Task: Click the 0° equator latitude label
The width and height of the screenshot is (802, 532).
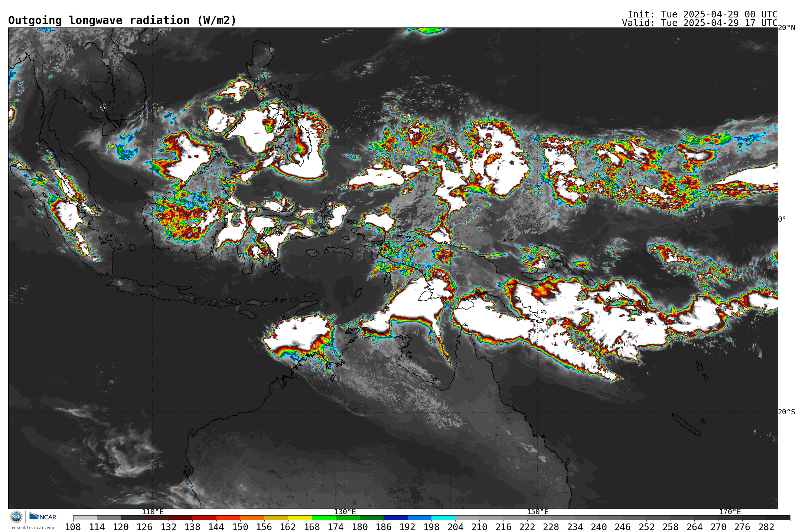Action: 782,219
